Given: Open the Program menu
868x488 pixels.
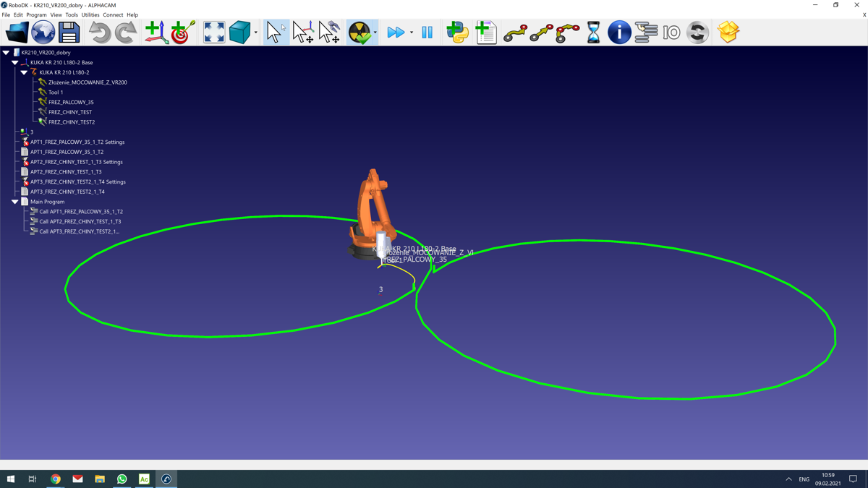Looking at the screenshot, I should pos(36,14).
